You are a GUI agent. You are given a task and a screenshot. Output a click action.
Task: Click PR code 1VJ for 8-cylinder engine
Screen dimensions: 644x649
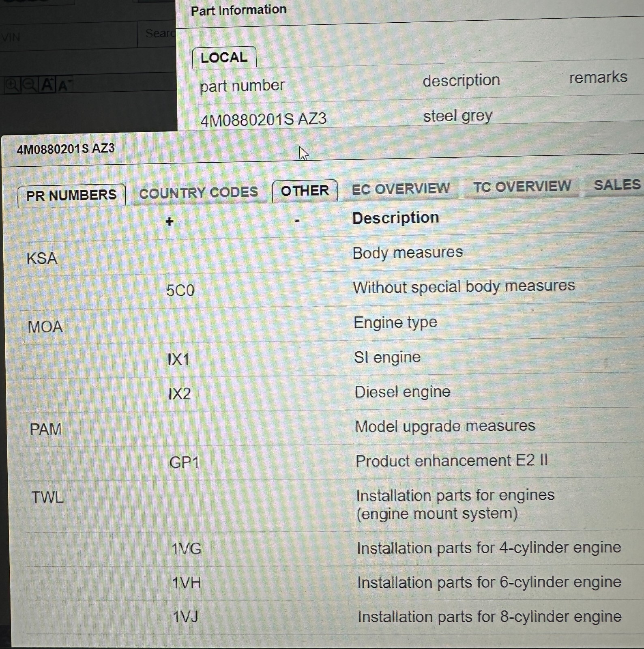click(185, 617)
